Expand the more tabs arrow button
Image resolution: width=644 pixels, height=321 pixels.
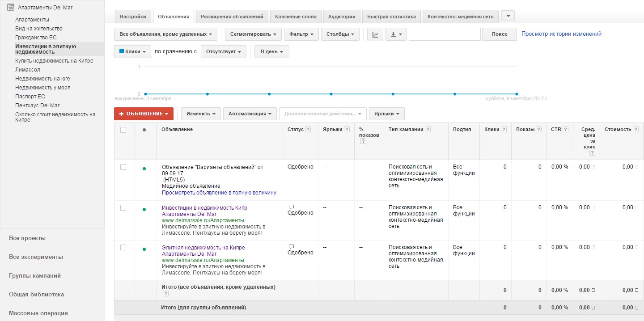[508, 16]
